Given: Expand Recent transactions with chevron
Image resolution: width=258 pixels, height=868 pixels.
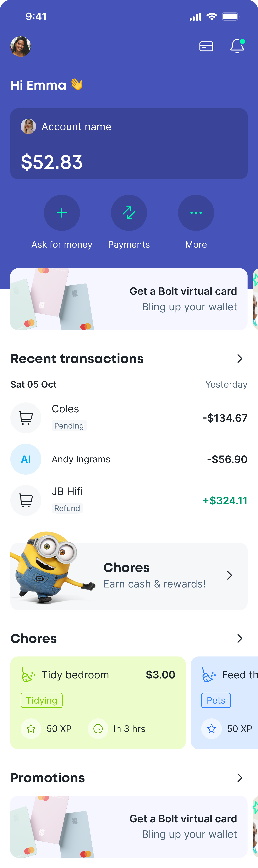Looking at the screenshot, I should (x=239, y=359).
